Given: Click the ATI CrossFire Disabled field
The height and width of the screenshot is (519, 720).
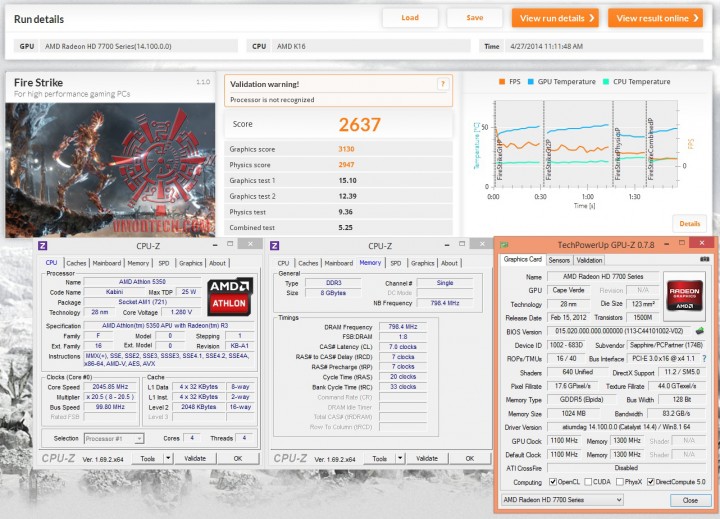Looking at the screenshot, I should 626,468.
